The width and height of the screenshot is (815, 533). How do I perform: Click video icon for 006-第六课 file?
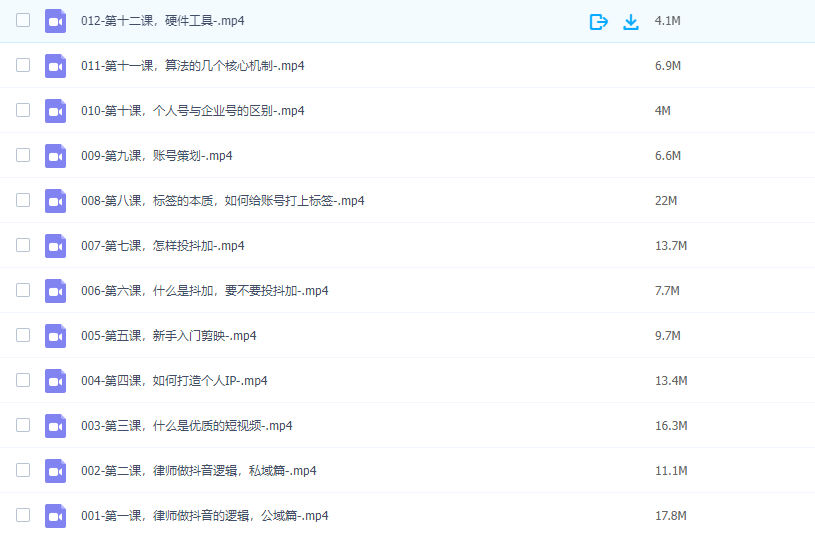pos(55,291)
